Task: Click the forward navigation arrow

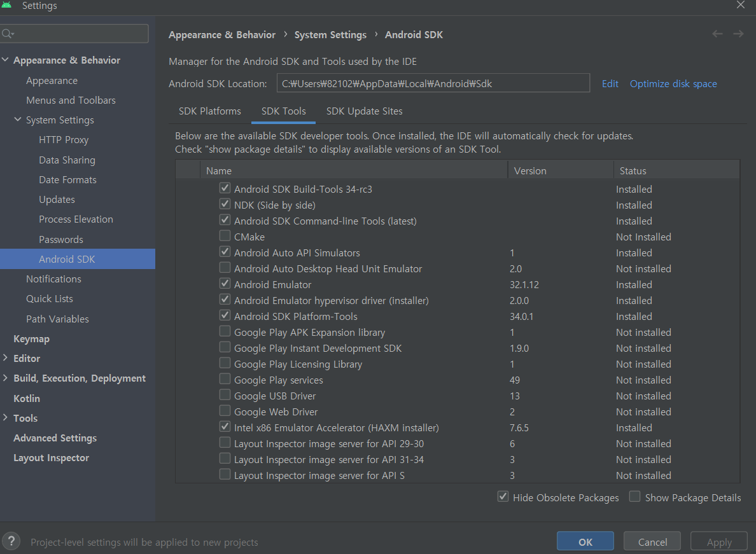Action: click(738, 34)
